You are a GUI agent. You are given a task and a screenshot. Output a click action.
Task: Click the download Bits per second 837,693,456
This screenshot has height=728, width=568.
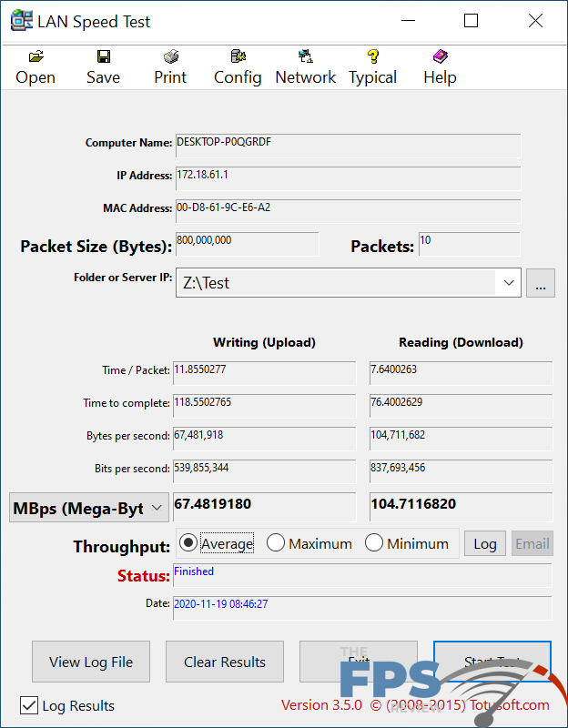[x=461, y=471]
